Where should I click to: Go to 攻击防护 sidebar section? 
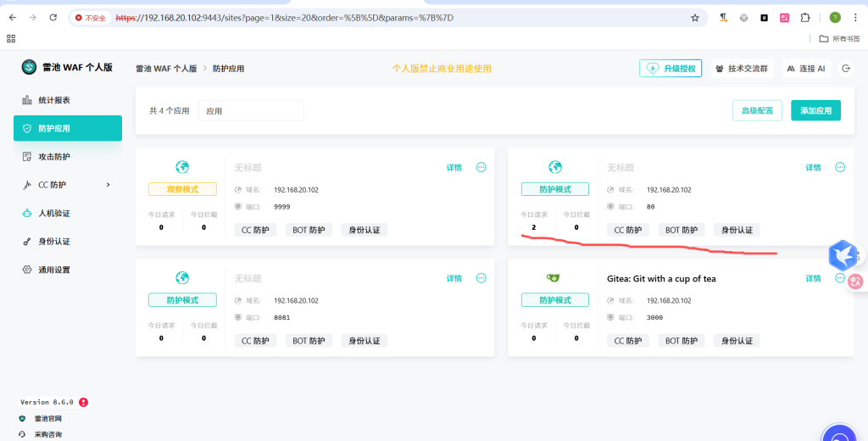(53, 157)
